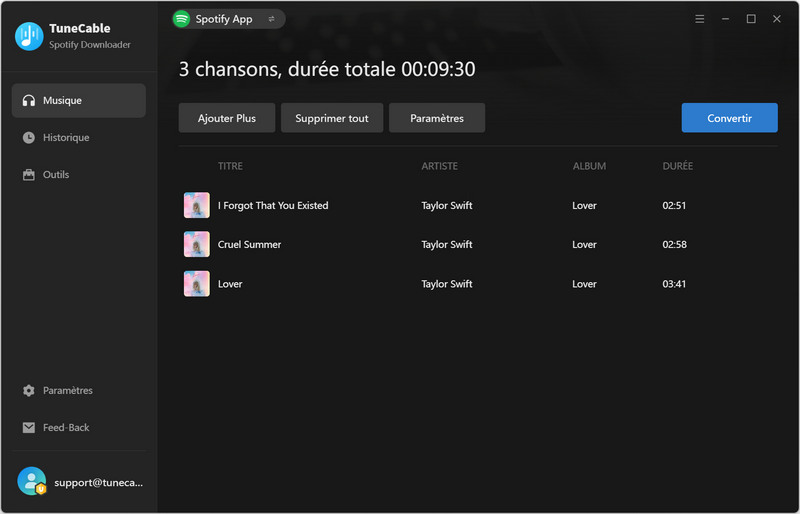
Task: Close the TuneCable window
Action: point(777,19)
